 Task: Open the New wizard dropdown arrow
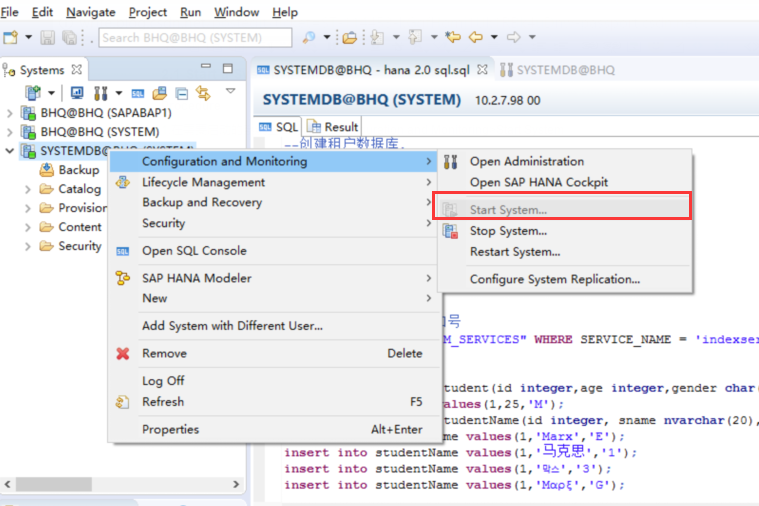(x=29, y=37)
